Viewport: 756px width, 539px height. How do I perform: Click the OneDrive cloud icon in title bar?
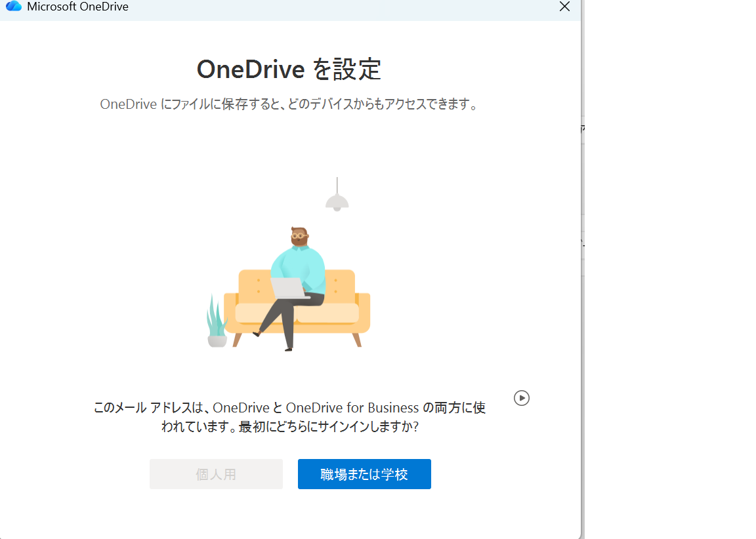14,6
